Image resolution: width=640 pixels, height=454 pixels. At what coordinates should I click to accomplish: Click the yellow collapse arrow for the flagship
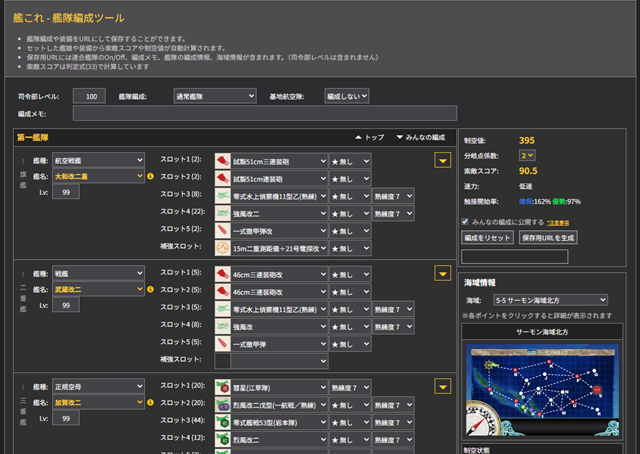[x=442, y=160]
